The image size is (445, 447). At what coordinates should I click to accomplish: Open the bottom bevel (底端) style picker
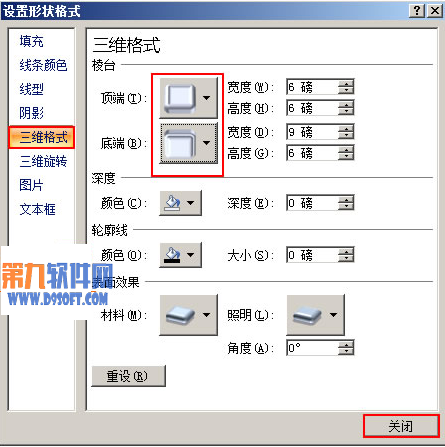(x=188, y=143)
